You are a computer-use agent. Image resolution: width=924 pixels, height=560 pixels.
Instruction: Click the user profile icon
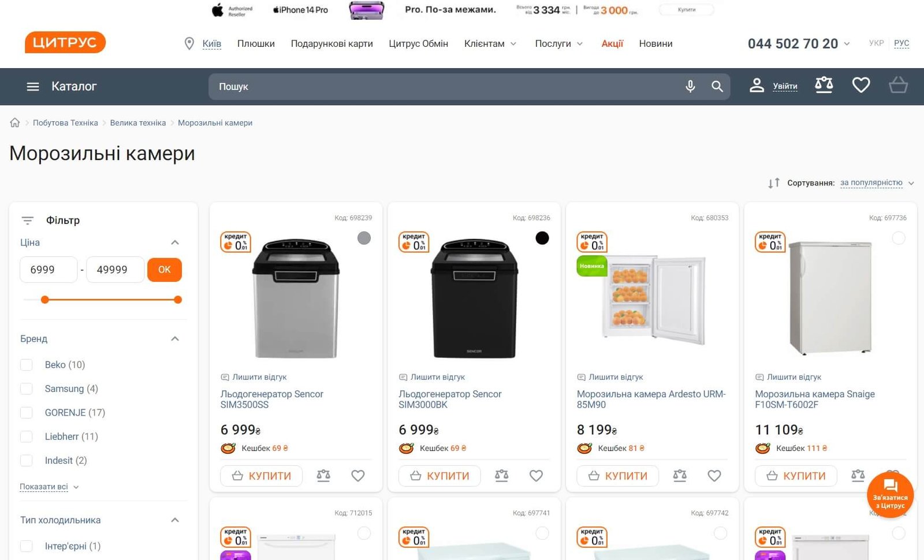pyautogui.click(x=757, y=85)
